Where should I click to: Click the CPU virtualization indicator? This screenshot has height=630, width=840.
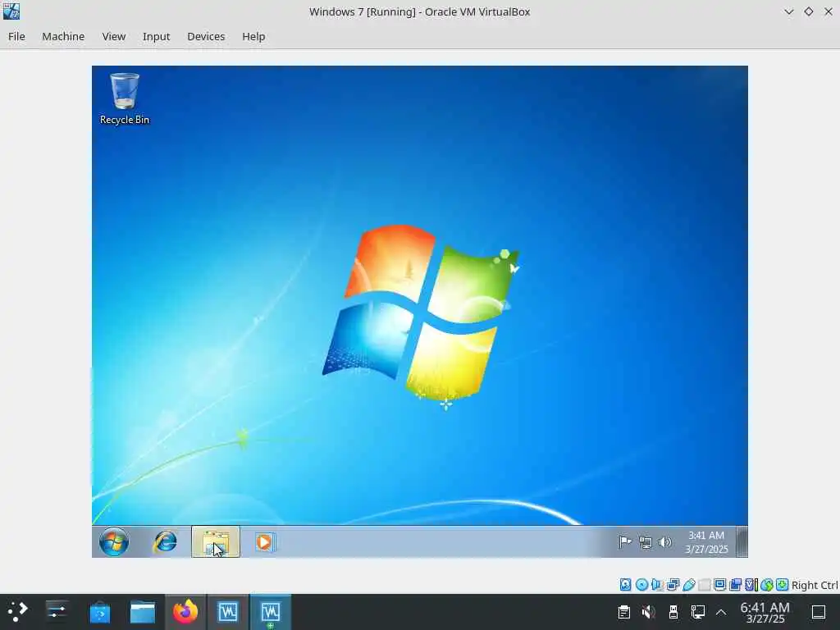click(751, 584)
